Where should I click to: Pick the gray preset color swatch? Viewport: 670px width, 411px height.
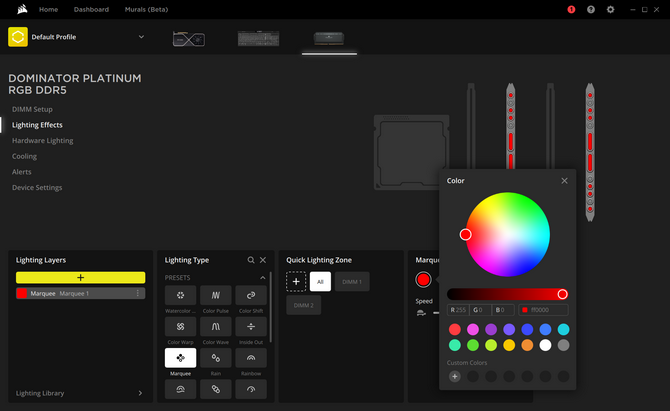[x=563, y=345]
